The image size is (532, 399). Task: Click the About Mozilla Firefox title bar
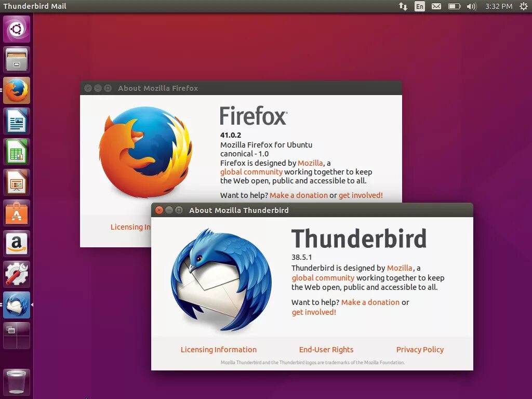241,88
